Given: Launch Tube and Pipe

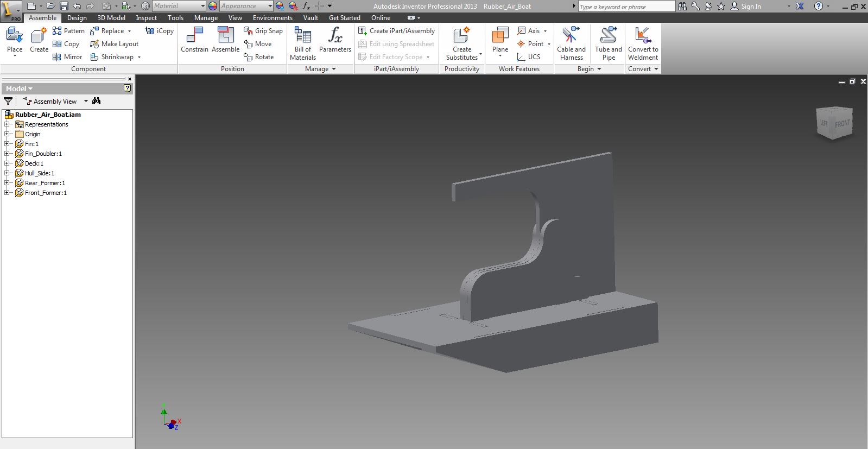Looking at the screenshot, I should [x=609, y=43].
